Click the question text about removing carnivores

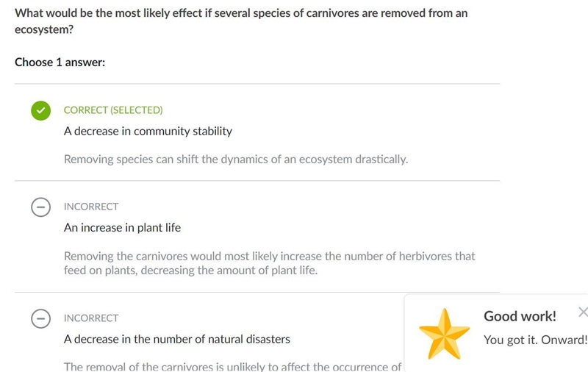(x=241, y=21)
